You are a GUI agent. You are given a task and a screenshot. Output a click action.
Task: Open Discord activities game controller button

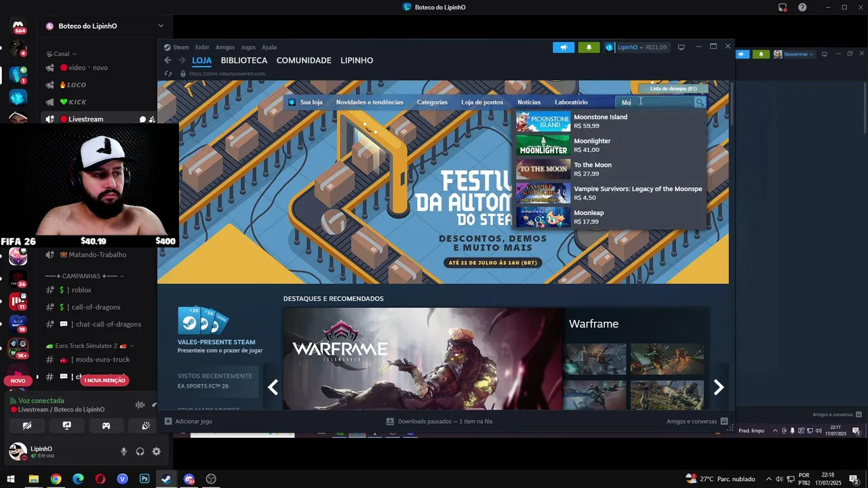[106, 426]
